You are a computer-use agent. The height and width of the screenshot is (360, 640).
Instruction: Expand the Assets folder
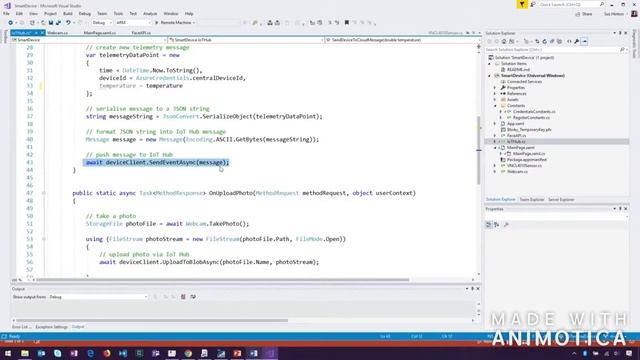495,100
